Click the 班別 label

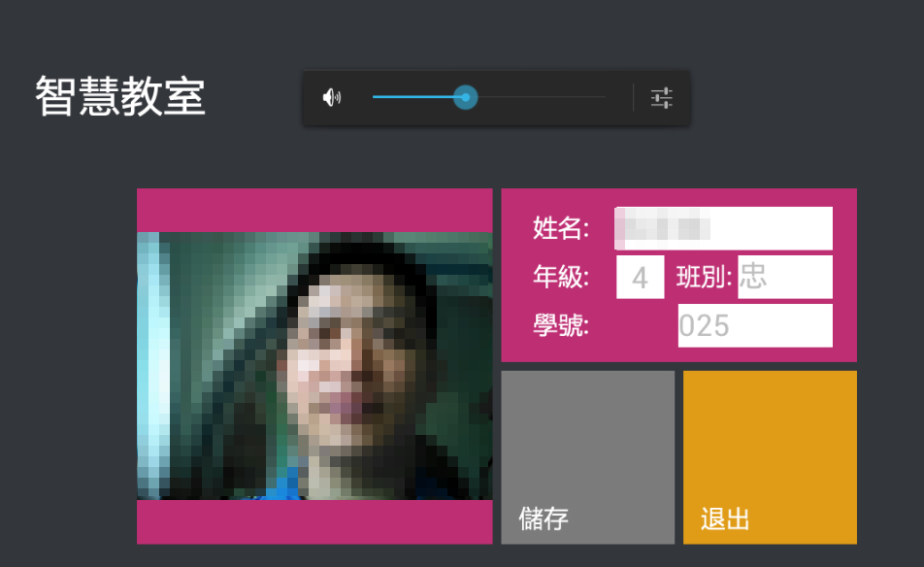[704, 278]
